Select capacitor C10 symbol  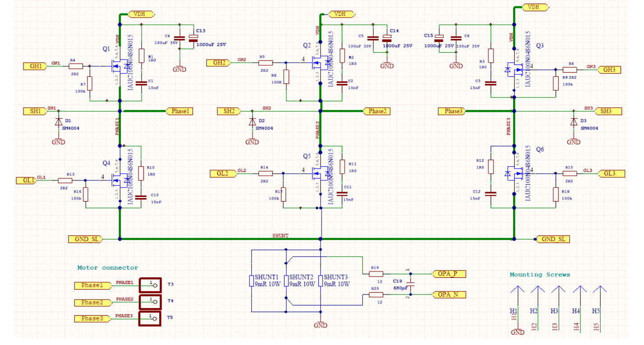pyautogui.click(x=141, y=197)
